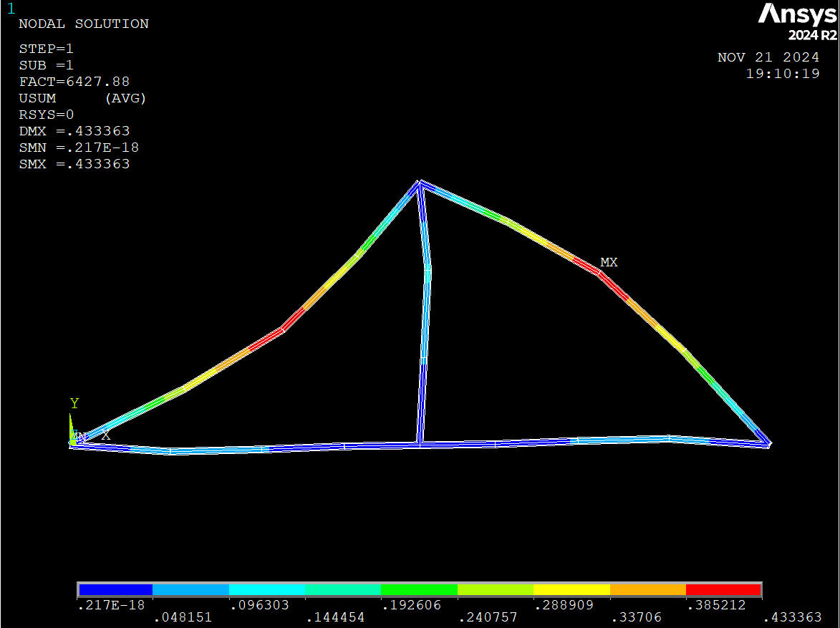Screen dimensions: 840x628
Task: Click the X axis label at the origin
Action: pos(106,435)
